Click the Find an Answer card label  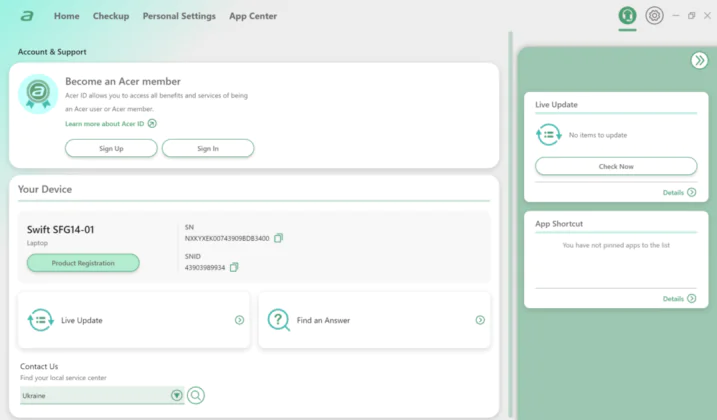[323, 320]
